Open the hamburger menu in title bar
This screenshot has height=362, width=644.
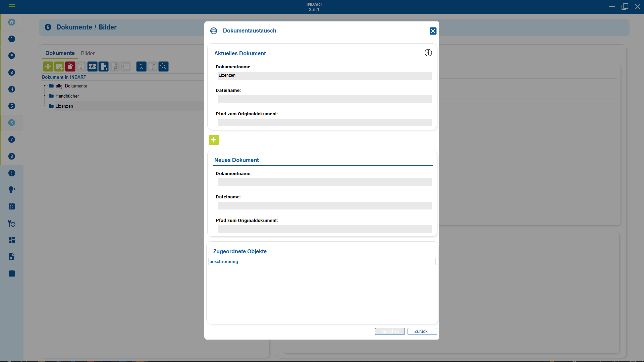tap(12, 7)
